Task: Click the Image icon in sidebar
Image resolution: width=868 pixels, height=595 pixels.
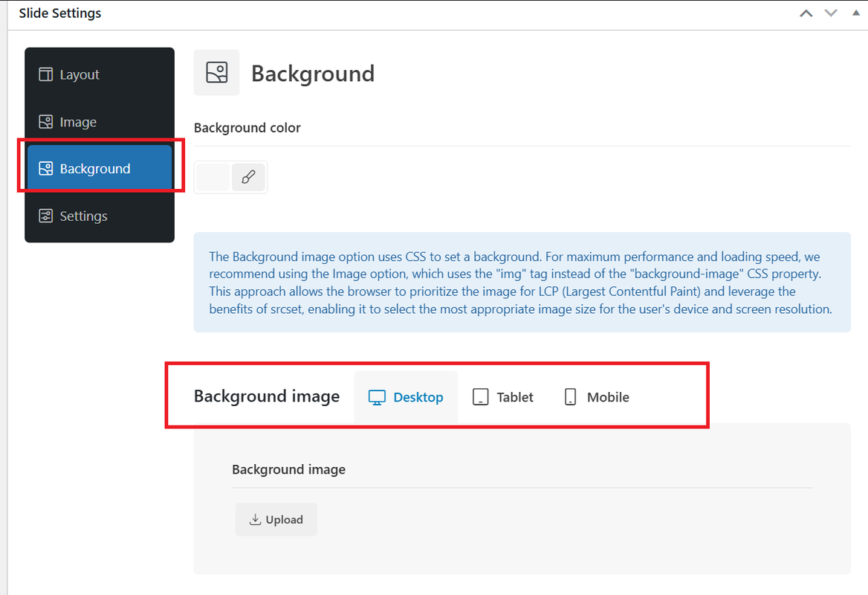Action: pyautogui.click(x=46, y=121)
